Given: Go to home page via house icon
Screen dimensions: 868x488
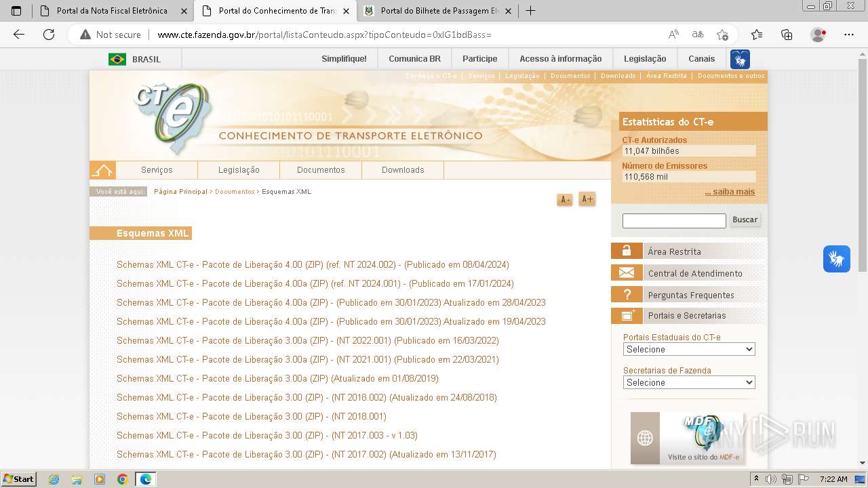Looking at the screenshot, I should point(102,170).
